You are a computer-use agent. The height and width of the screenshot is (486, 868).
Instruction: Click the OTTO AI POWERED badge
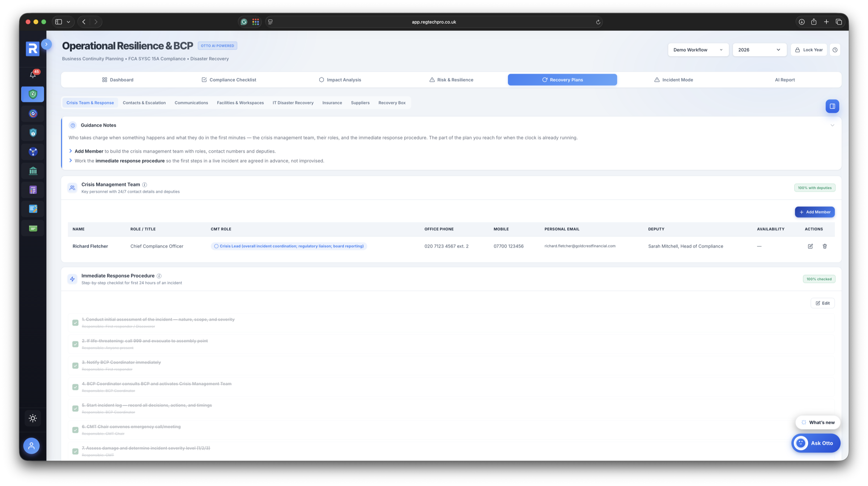coord(217,46)
